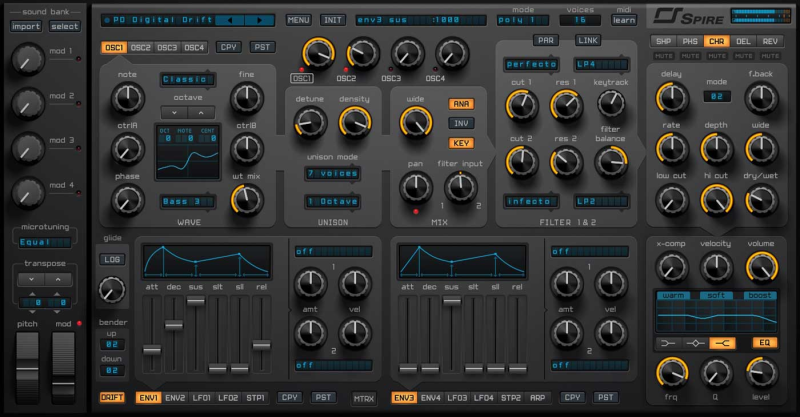Select the high shelf EQ band icon

point(722,343)
